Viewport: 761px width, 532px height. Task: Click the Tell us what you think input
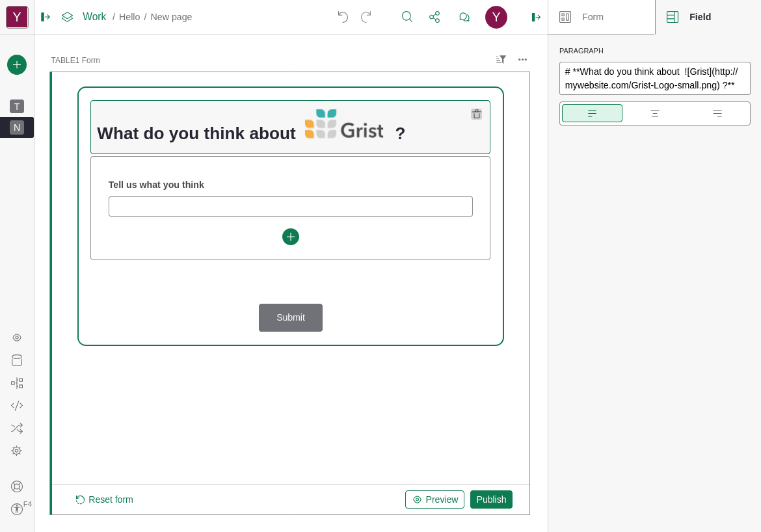[291, 206]
